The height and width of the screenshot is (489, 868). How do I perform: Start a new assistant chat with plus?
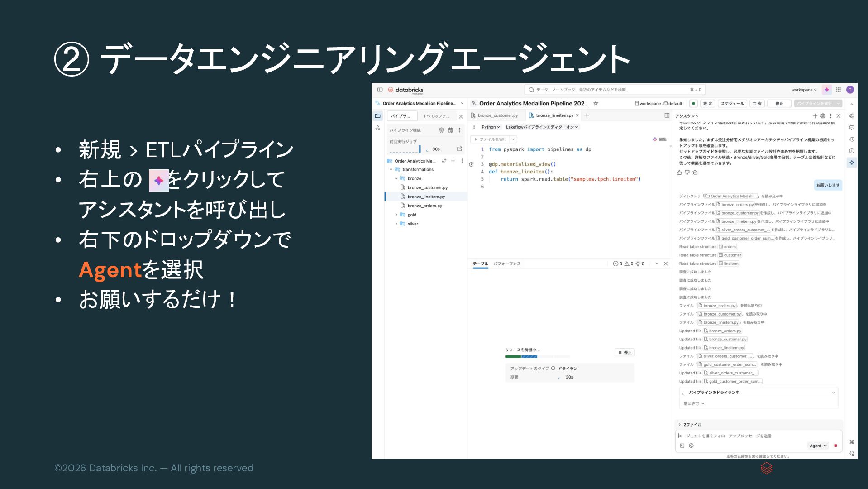[x=815, y=116]
